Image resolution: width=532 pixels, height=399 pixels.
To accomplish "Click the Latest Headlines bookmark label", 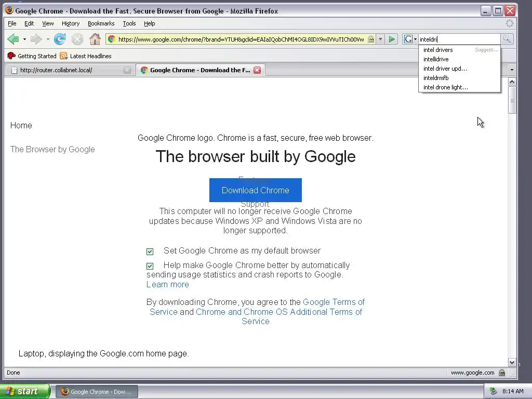I will pos(90,56).
